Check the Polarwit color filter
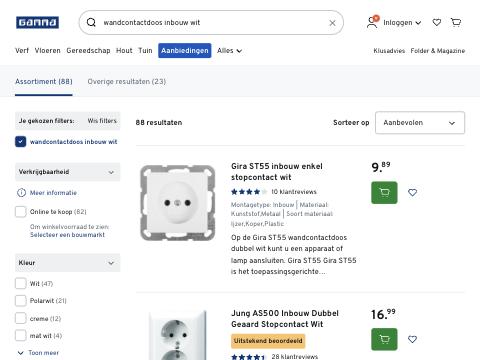Image resolution: width=480 pixels, height=360 pixels. click(x=20, y=301)
